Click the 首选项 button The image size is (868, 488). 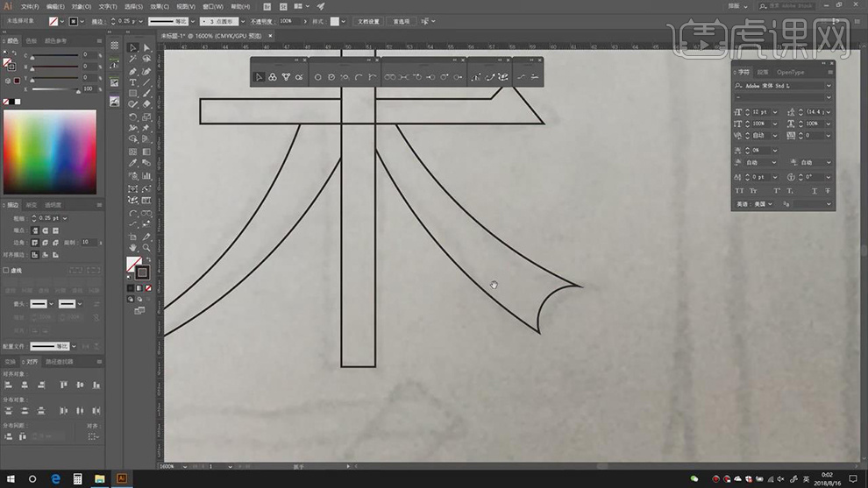coord(401,21)
